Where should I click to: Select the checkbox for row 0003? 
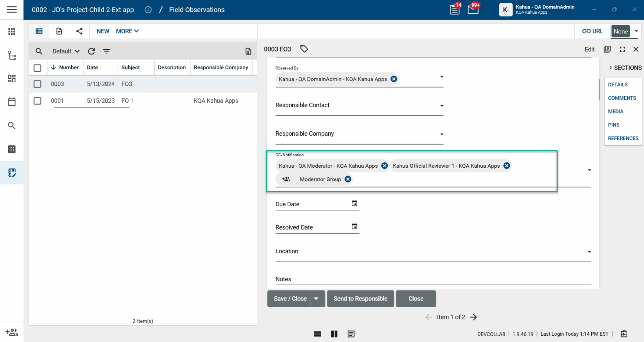tap(37, 84)
